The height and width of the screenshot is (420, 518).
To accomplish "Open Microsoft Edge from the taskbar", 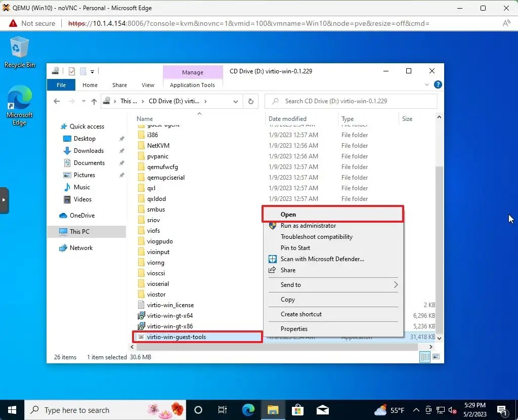I will (248, 410).
